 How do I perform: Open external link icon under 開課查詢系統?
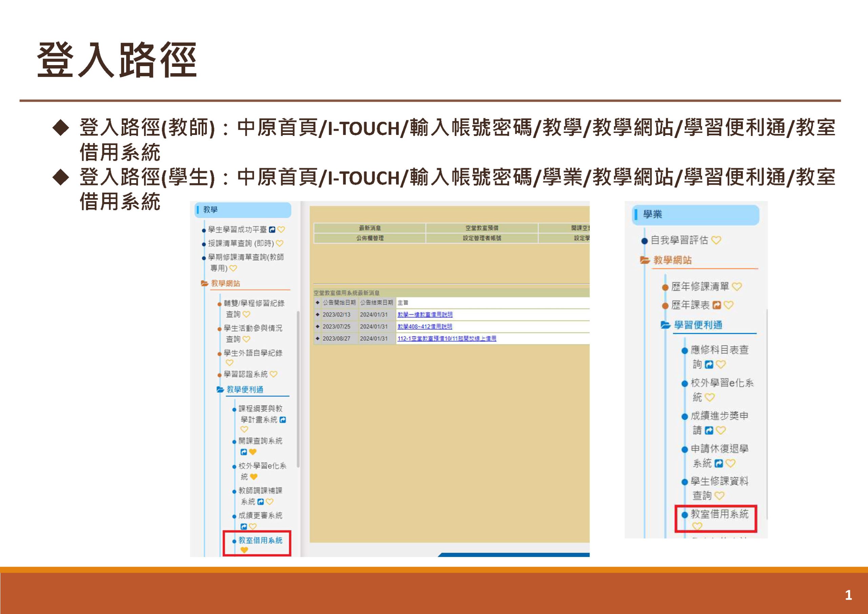tap(244, 452)
